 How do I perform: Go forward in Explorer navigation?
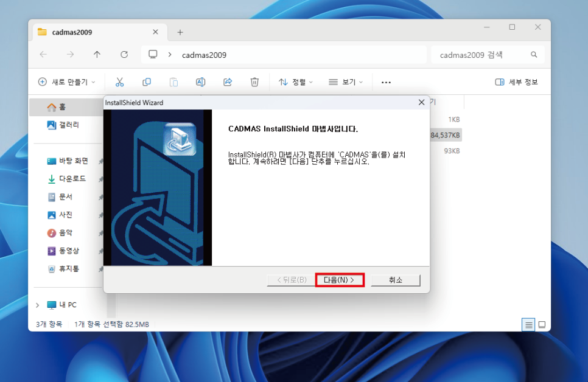[x=70, y=55]
